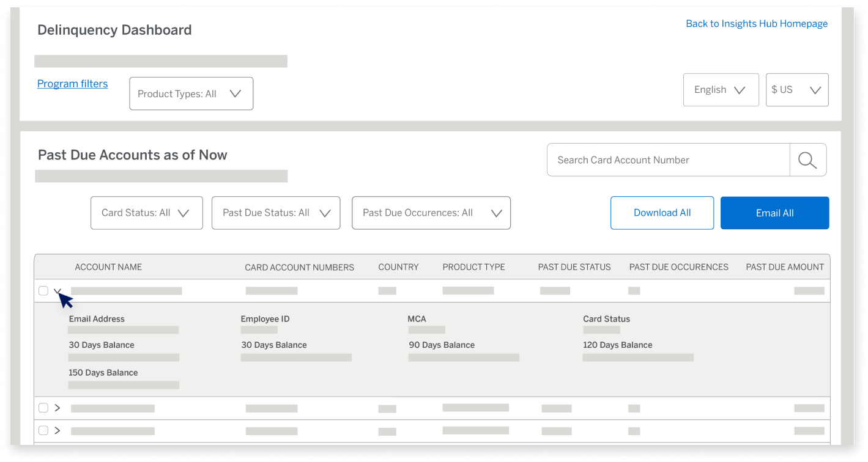The width and height of the screenshot is (868, 462).
Task: Check the third account row checkbox
Action: tap(43, 430)
